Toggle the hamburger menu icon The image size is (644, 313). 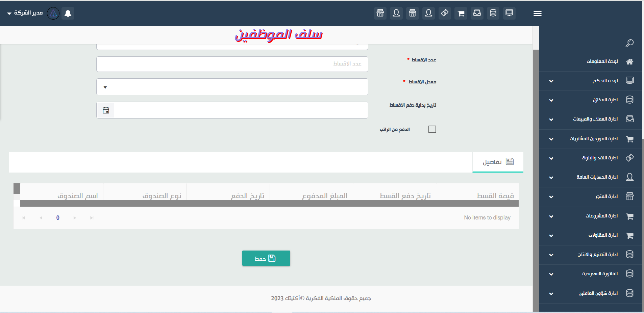pos(538,14)
